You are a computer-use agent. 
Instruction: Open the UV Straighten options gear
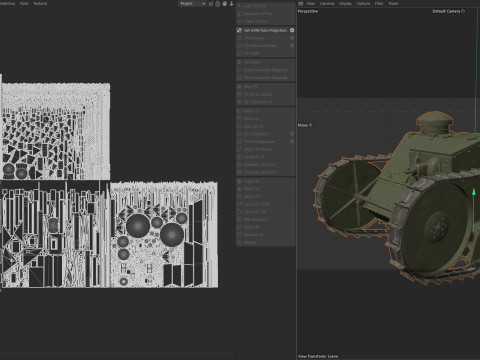coord(292,134)
